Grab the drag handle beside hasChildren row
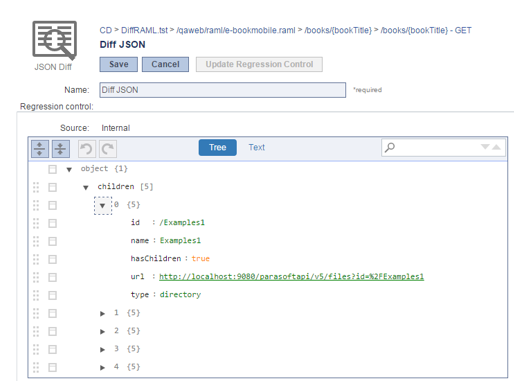 point(36,259)
